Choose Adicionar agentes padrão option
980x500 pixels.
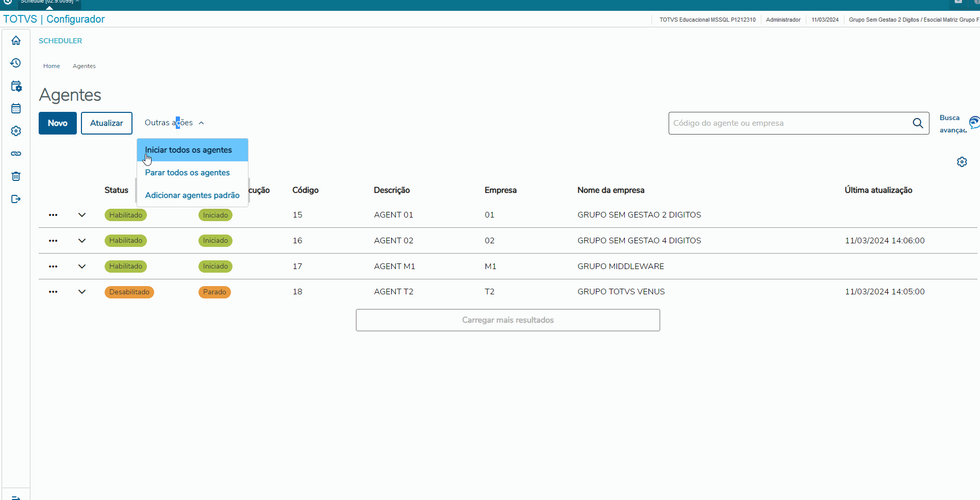pyautogui.click(x=192, y=195)
